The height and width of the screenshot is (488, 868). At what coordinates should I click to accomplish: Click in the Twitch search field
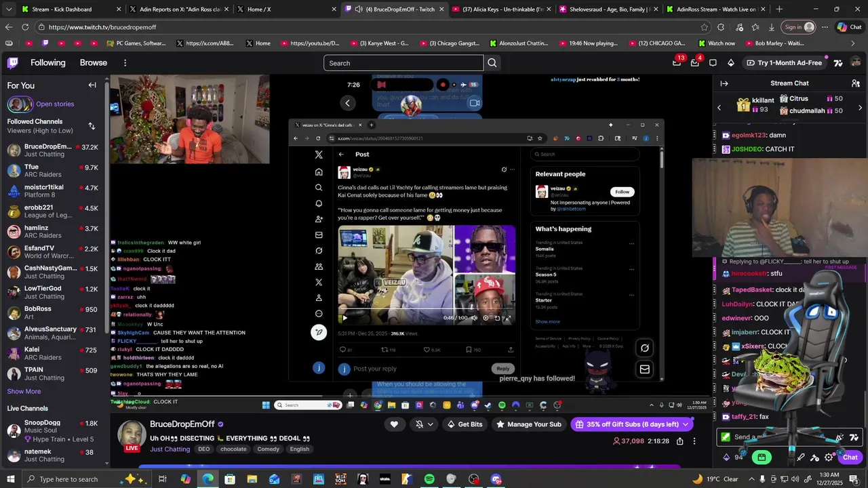point(403,63)
